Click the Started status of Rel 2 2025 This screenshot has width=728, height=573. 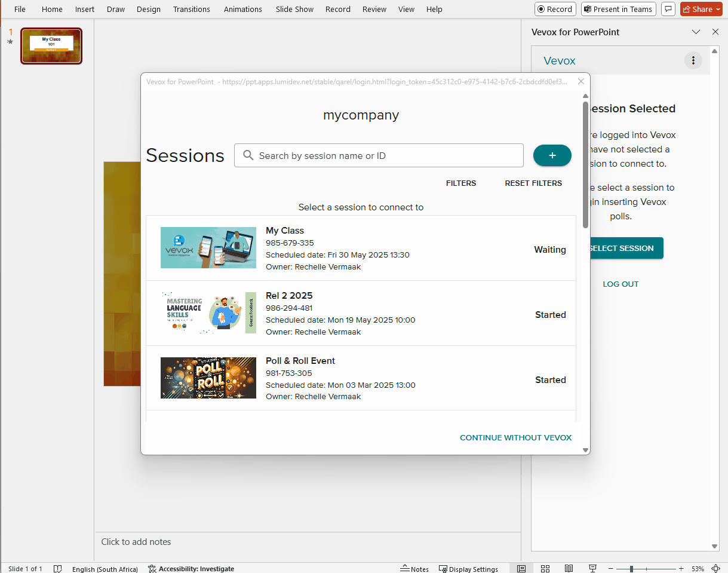tap(551, 315)
